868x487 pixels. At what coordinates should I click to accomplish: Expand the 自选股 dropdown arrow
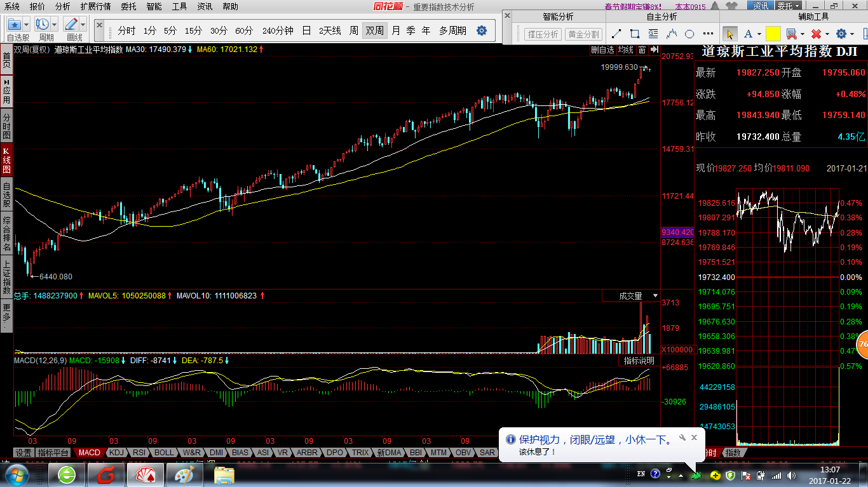(x=26, y=25)
